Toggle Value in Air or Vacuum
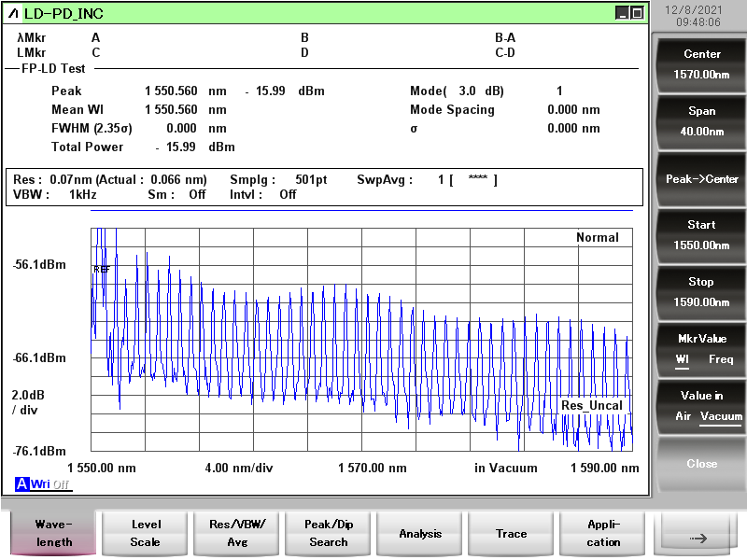This screenshot has width=747, height=560. click(701, 406)
